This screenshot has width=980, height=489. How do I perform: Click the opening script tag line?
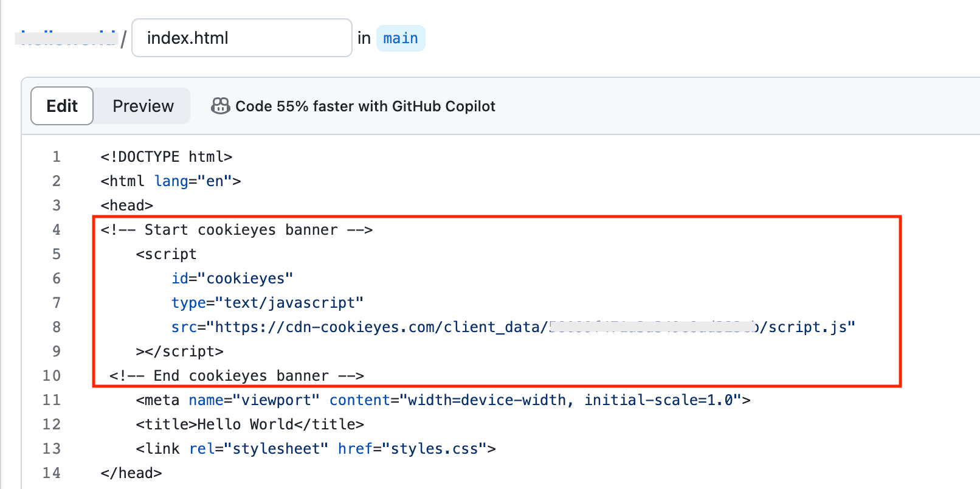pos(166,254)
